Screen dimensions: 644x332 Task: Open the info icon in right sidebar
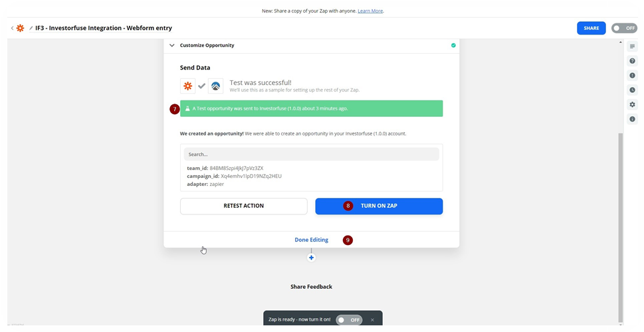(x=632, y=119)
